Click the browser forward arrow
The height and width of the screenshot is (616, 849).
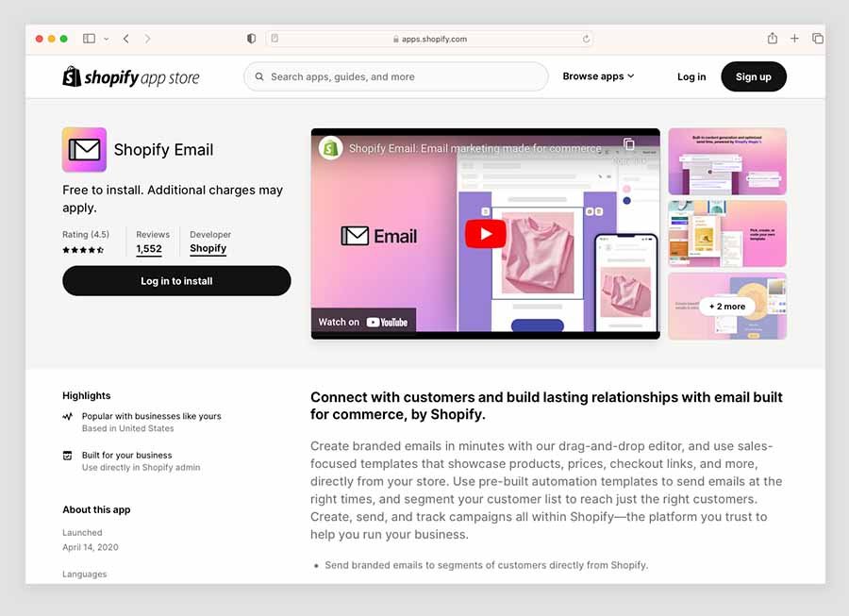pos(147,39)
